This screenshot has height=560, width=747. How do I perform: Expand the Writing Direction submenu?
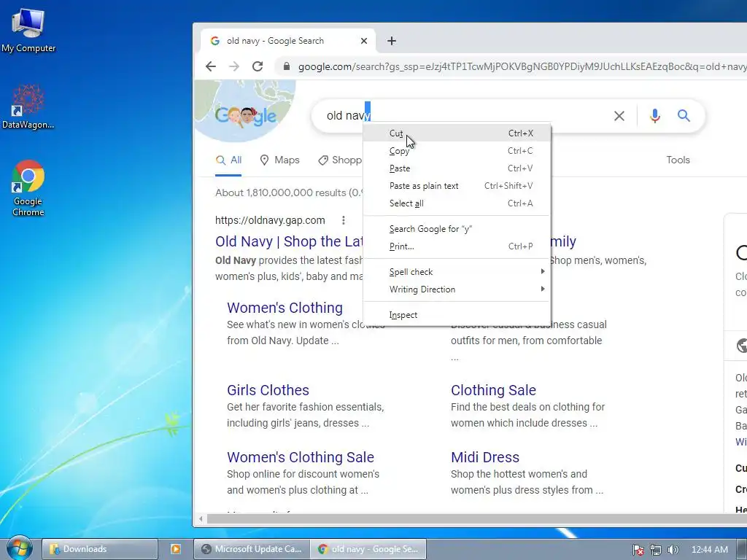coord(457,289)
